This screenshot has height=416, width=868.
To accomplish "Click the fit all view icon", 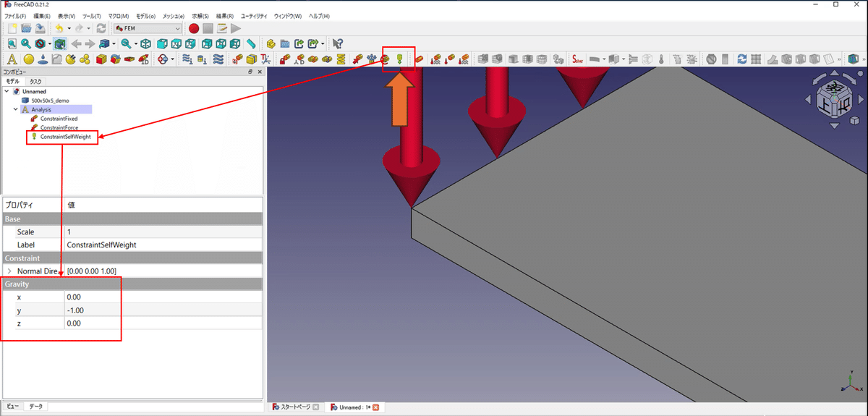I will pos(12,44).
